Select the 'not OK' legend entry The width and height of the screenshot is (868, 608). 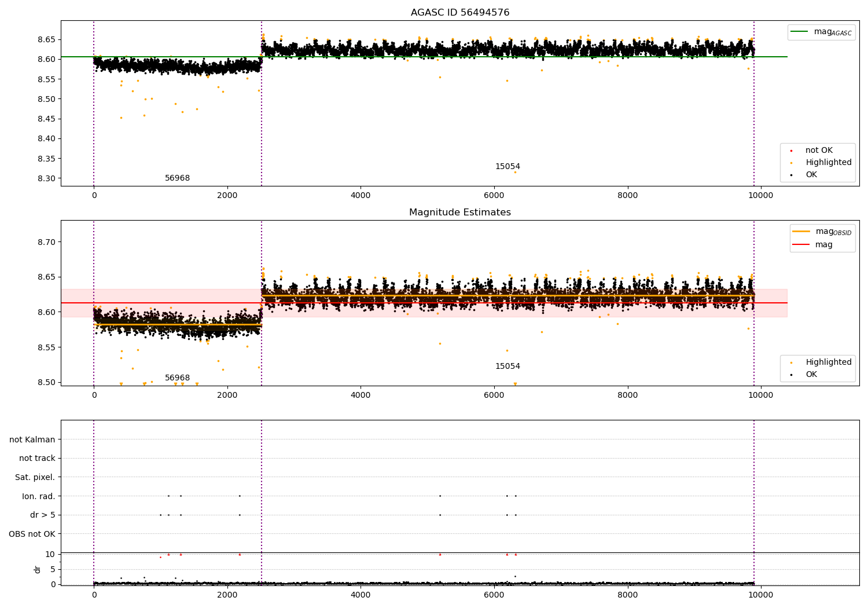[819, 151]
